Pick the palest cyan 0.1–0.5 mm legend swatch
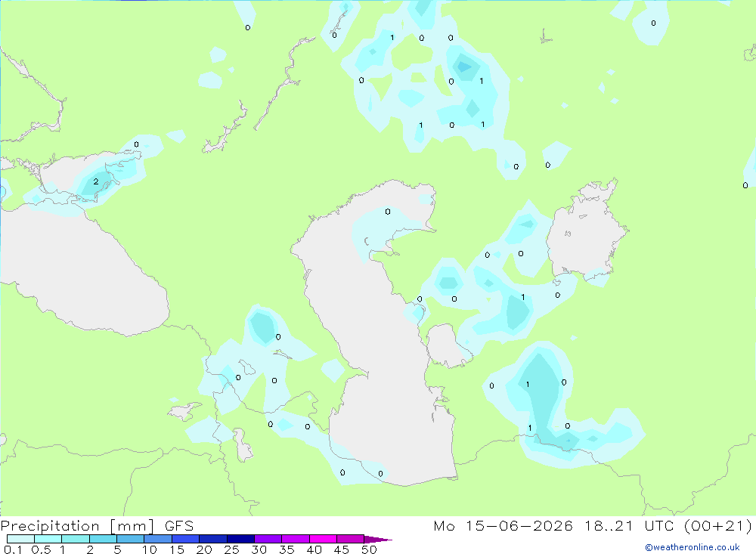 (x=20, y=539)
